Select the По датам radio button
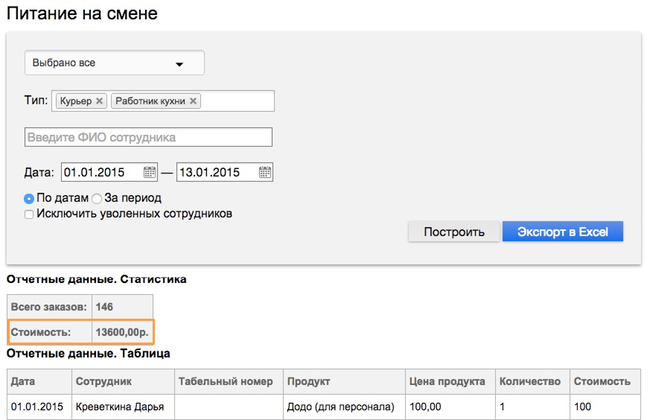 pos(29,199)
